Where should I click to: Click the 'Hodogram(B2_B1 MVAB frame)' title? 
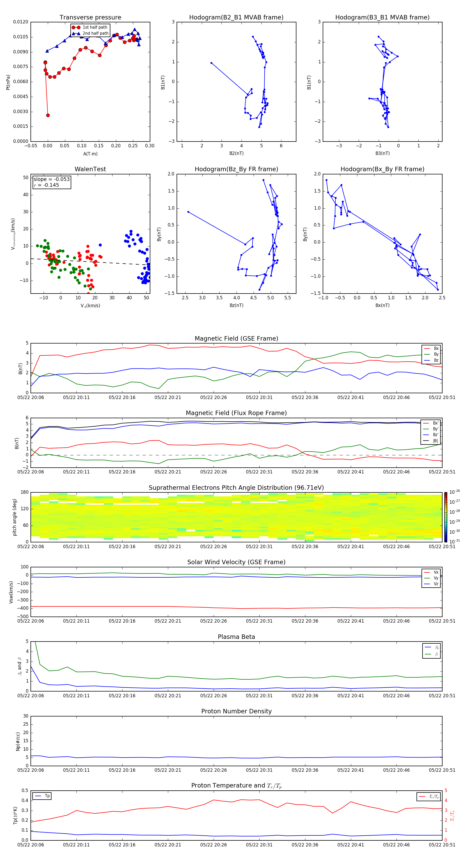[x=236, y=17]
